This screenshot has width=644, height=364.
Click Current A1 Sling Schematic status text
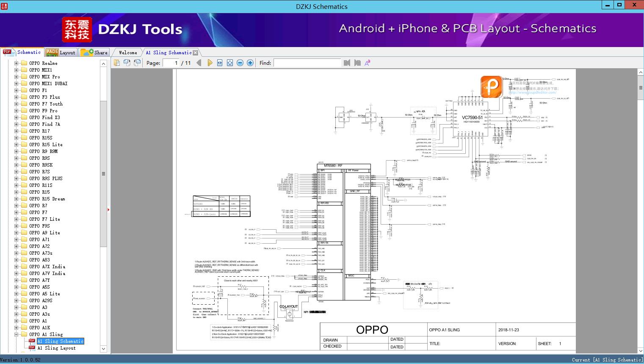[607, 360]
